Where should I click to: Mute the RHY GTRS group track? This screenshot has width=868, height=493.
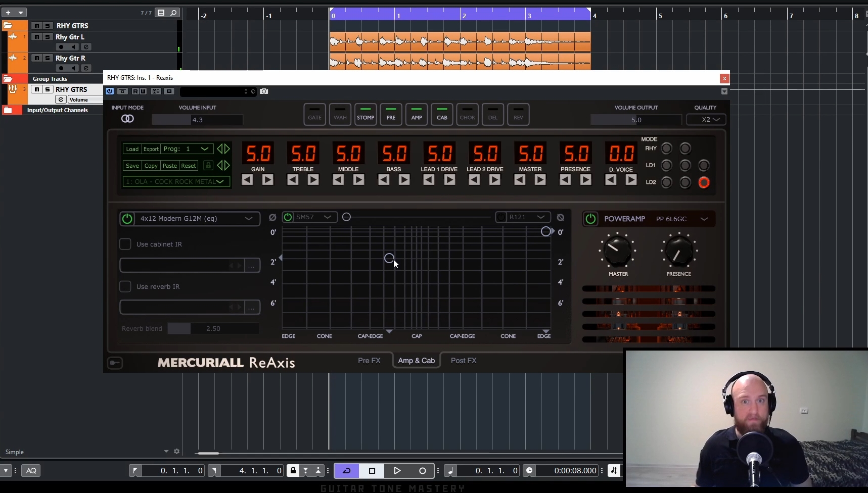click(37, 89)
